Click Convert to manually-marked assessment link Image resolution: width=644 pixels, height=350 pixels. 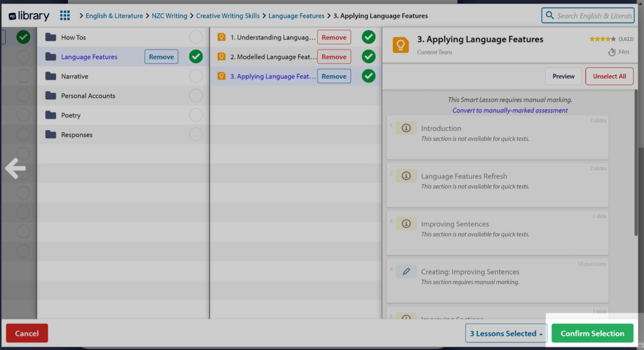(509, 111)
